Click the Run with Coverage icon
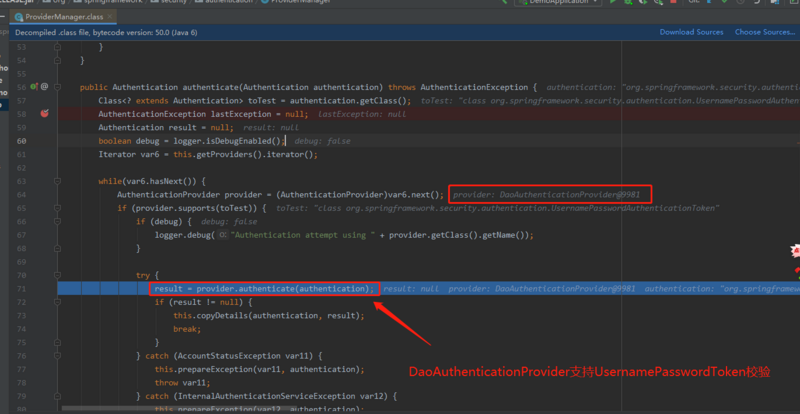Image resolution: width=800 pixels, height=414 pixels. (643, 2)
